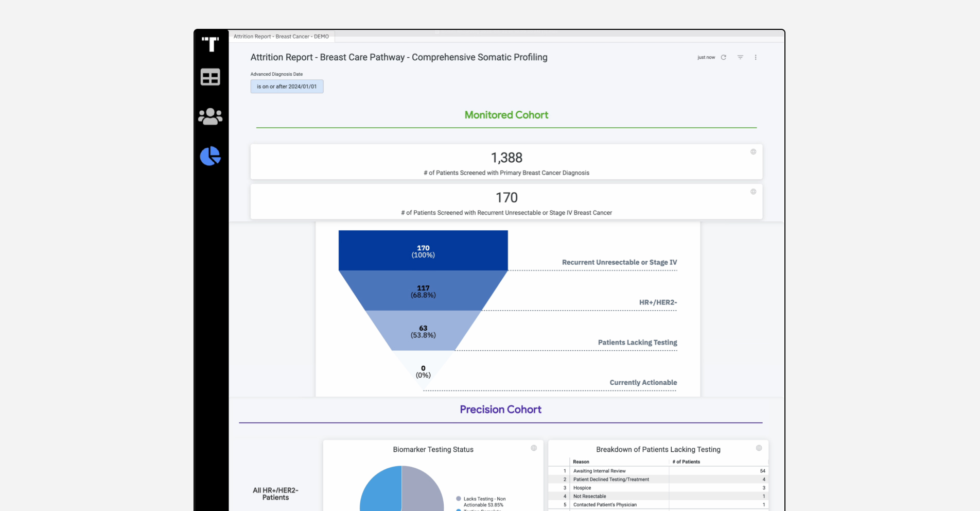Click the 170 (100%) funnel segment
The image size is (980, 511).
click(x=423, y=251)
